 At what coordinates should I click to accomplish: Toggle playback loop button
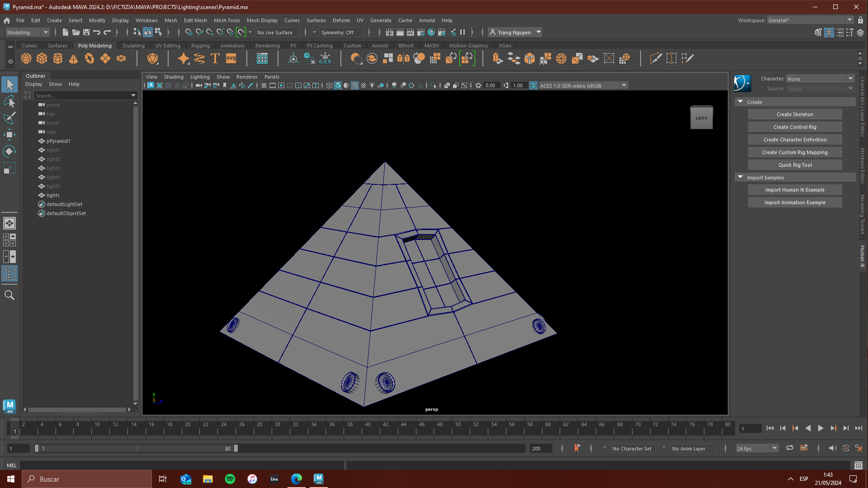tap(790, 448)
